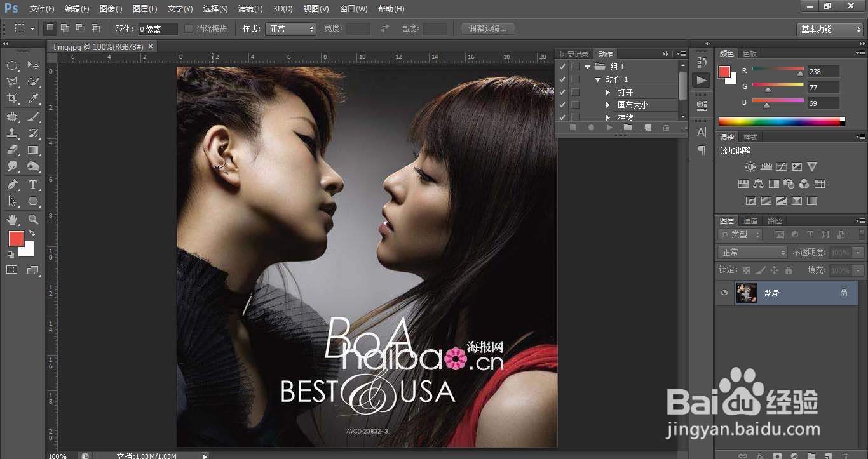
Task: Change the screen mode
Action: click(33, 270)
